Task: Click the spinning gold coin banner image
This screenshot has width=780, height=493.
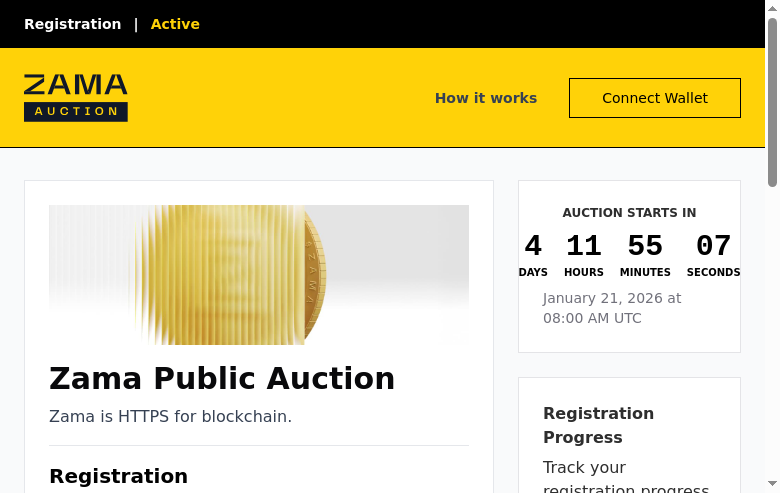Action: pos(258,274)
